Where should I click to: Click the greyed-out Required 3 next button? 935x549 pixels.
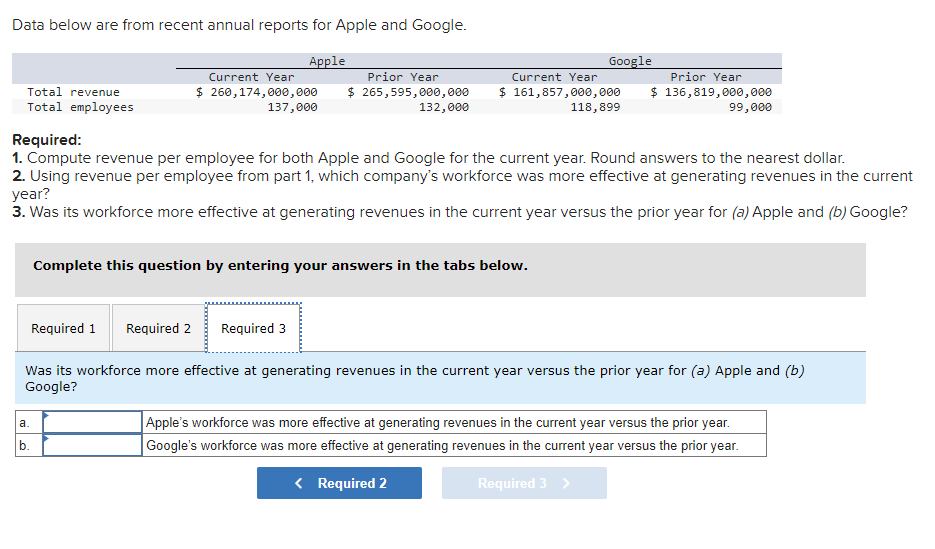[x=523, y=483]
